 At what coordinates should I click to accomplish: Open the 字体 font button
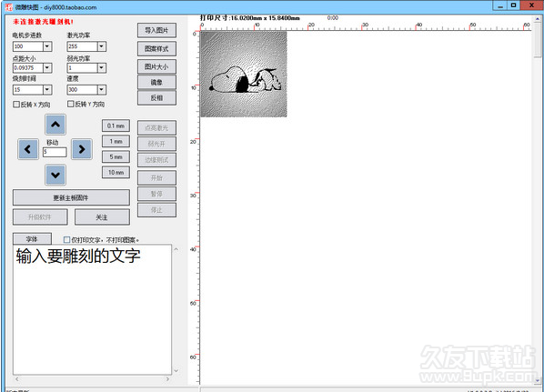point(32,239)
